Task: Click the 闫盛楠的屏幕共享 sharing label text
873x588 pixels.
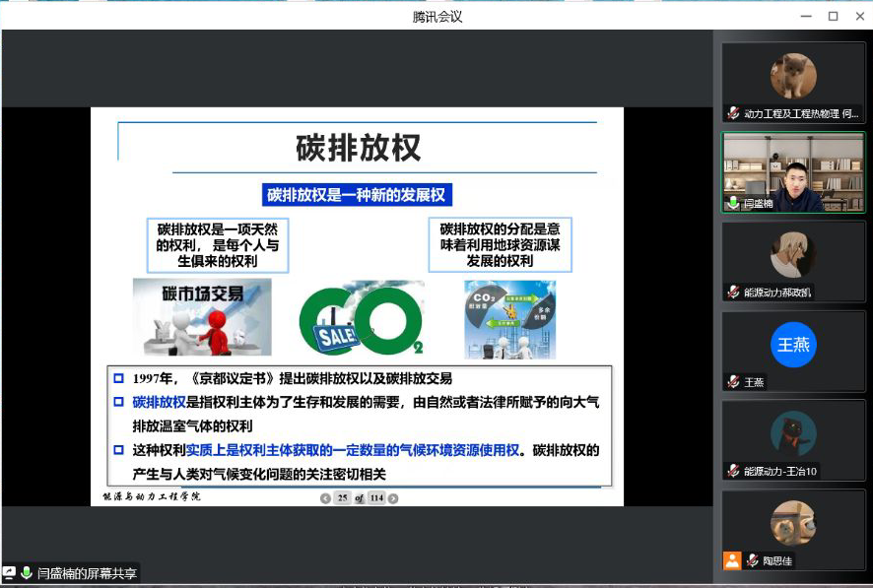Action: 87,572
